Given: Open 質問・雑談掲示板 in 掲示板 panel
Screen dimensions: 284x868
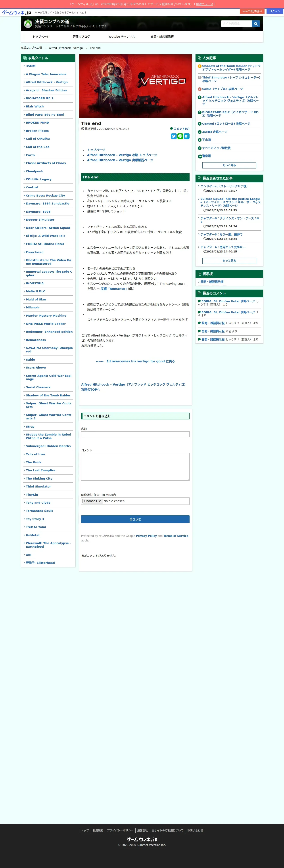Looking at the screenshot, I should [212, 282].
